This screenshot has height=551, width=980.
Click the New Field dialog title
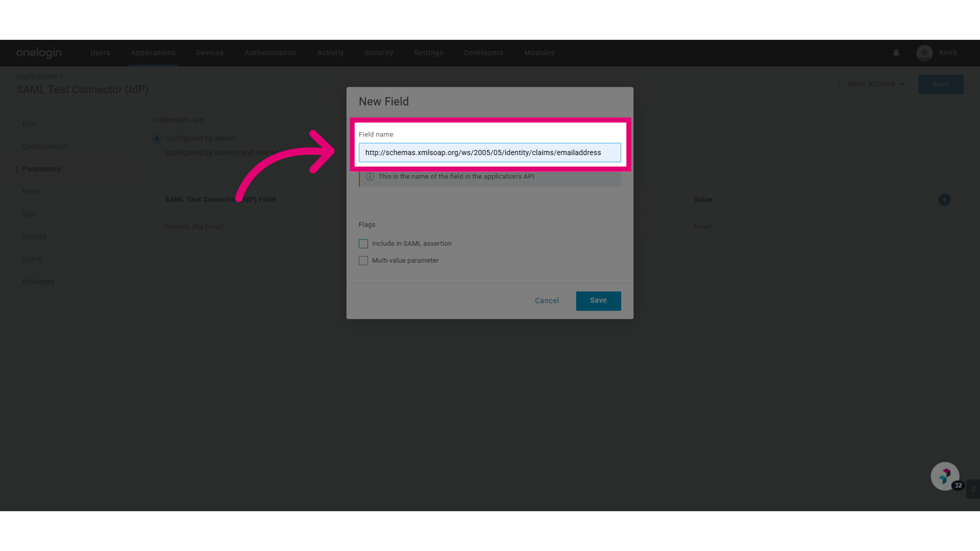coord(384,102)
